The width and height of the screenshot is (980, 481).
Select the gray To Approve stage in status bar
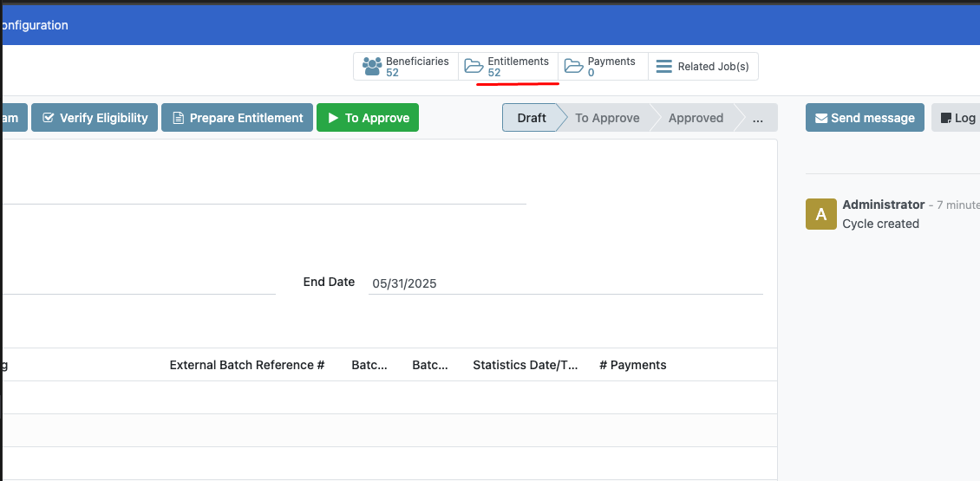pyautogui.click(x=607, y=118)
